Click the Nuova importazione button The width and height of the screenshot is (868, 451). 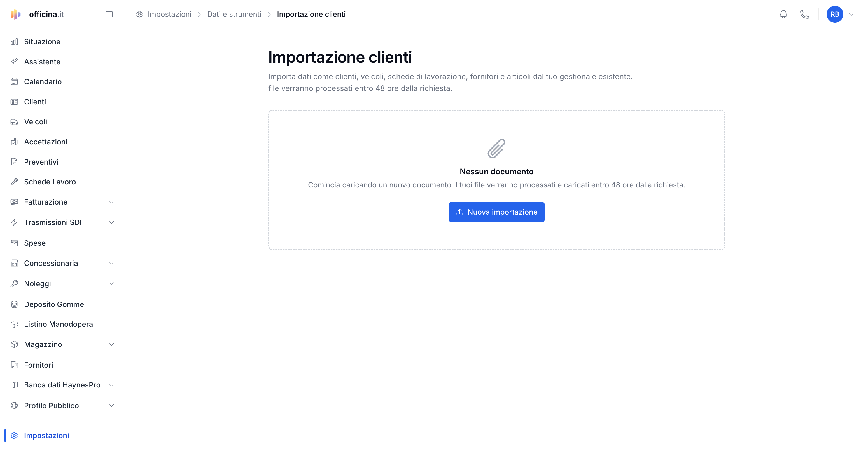coord(496,212)
